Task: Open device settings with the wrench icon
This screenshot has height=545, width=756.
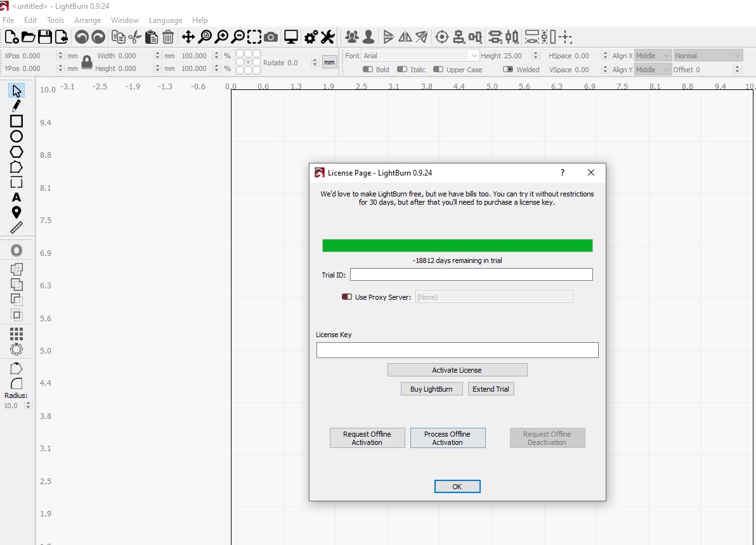Action: [x=327, y=37]
